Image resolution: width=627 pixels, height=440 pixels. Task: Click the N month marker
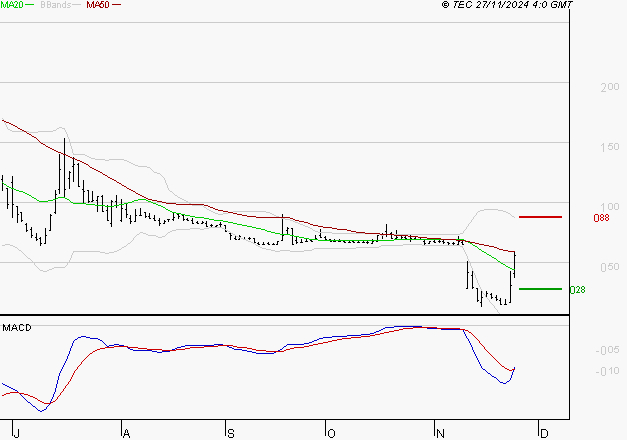click(440, 434)
